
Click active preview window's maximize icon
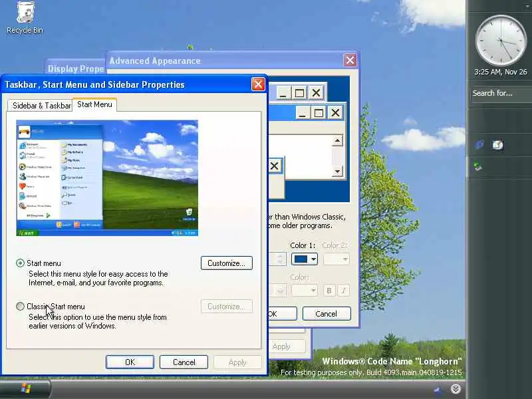point(319,112)
